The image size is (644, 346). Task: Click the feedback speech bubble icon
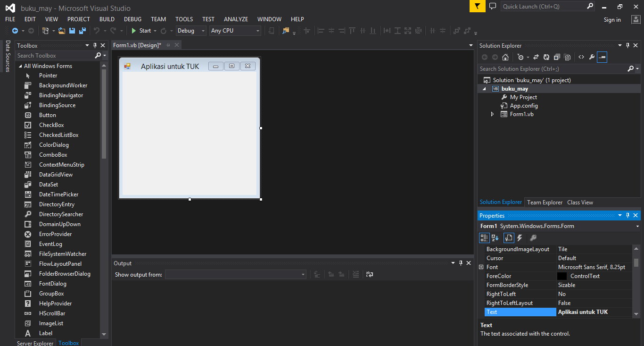pos(493,6)
